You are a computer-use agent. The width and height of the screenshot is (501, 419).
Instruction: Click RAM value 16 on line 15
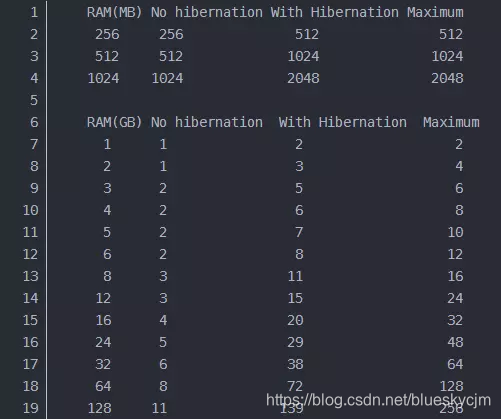coord(103,320)
